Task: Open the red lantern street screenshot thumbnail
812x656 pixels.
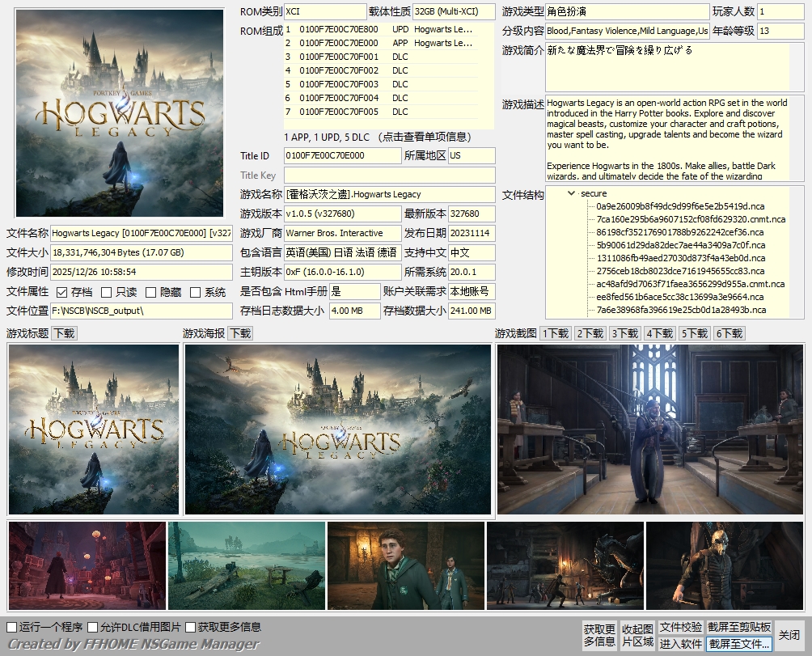Action: [87, 565]
